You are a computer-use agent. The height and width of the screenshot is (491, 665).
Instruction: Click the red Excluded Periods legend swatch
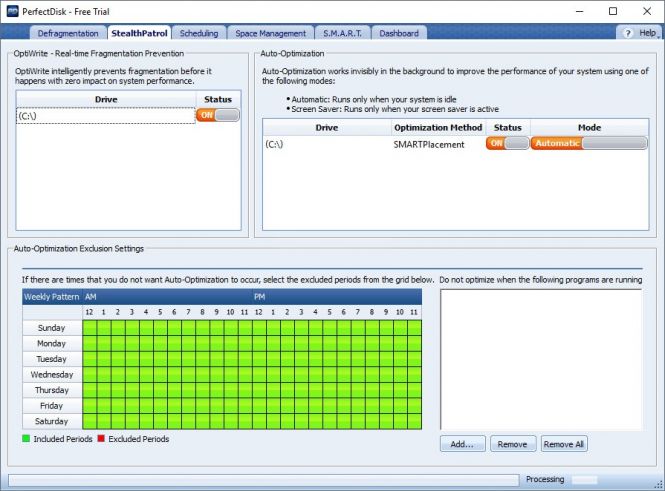101,438
